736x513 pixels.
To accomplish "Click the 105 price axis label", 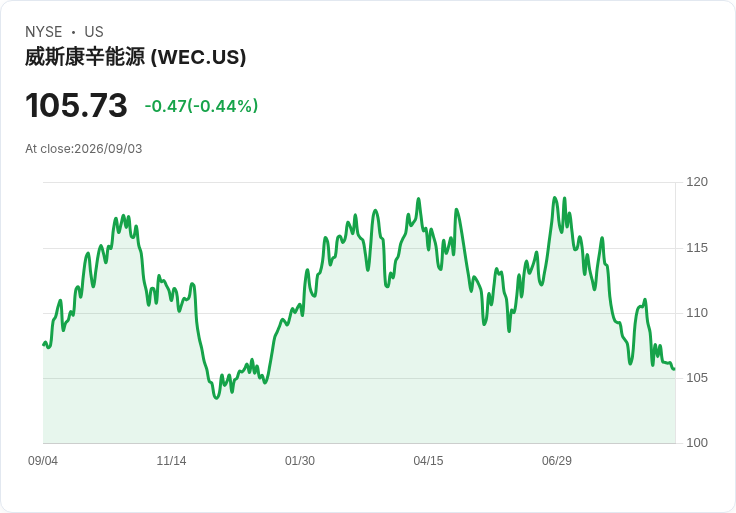I will tap(697, 378).
